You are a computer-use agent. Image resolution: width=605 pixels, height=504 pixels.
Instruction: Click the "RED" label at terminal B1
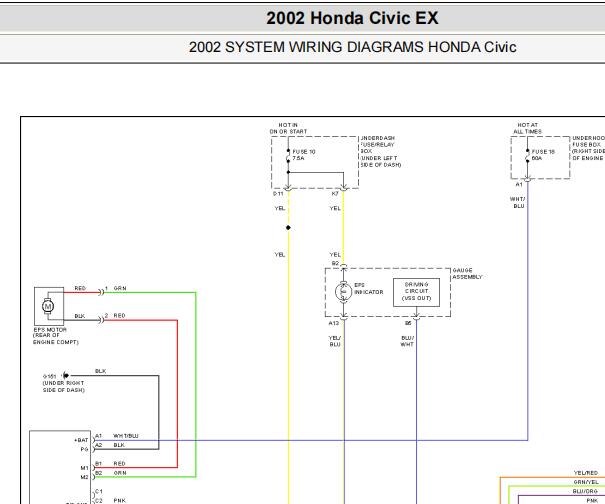click(x=120, y=463)
